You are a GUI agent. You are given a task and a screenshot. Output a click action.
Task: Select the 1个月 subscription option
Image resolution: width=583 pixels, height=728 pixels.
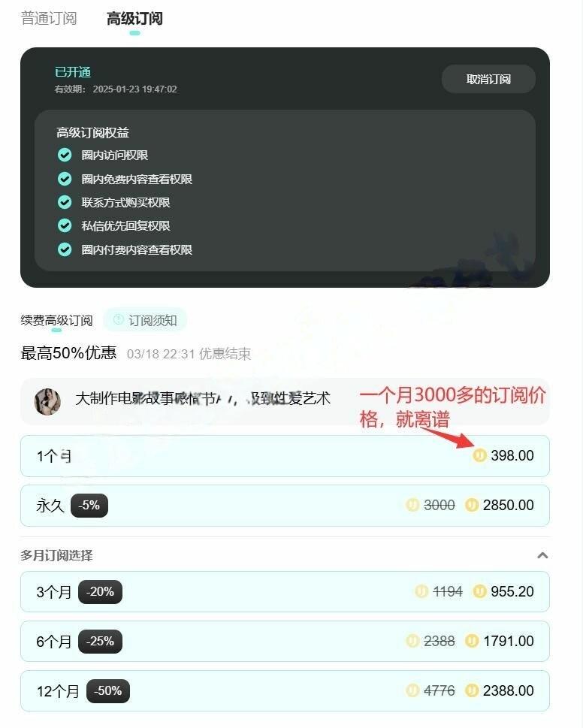(x=285, y=456)
